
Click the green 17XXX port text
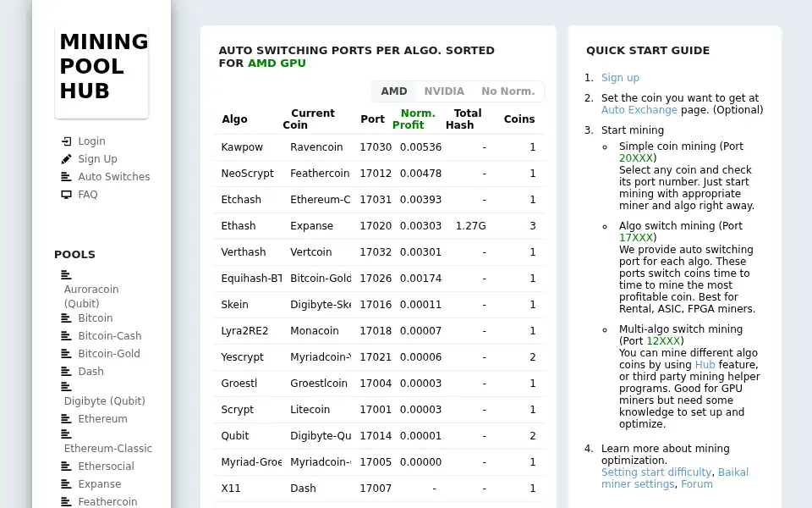(636, 237)
